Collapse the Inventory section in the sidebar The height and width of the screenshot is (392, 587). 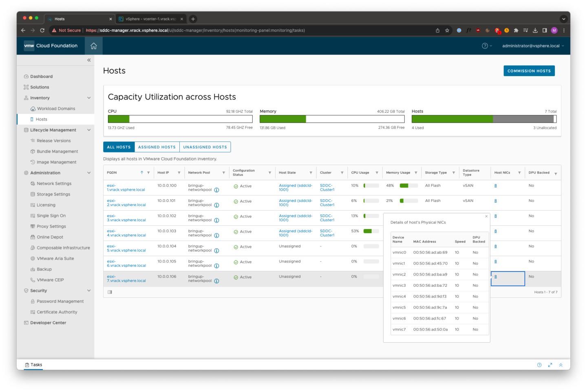(x=88, y=98)
